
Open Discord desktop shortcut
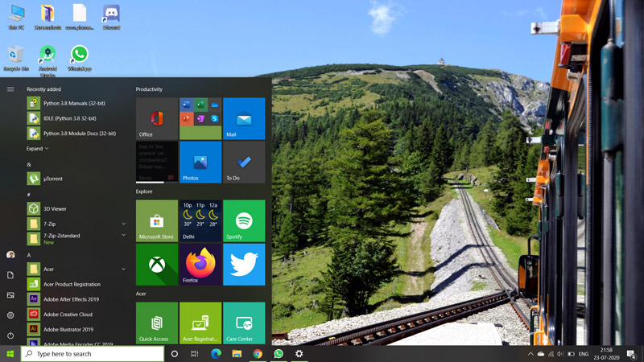tap(111, 17)
